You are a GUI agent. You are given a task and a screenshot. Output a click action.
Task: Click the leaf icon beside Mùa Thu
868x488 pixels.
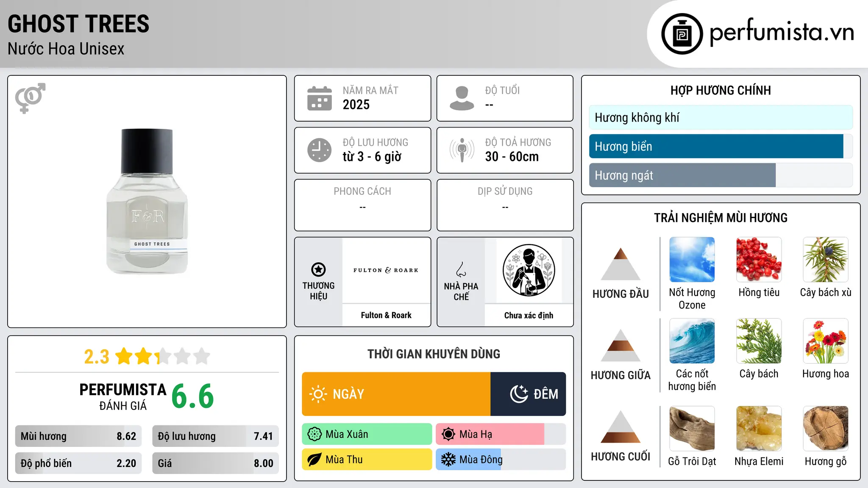(314, 460)
